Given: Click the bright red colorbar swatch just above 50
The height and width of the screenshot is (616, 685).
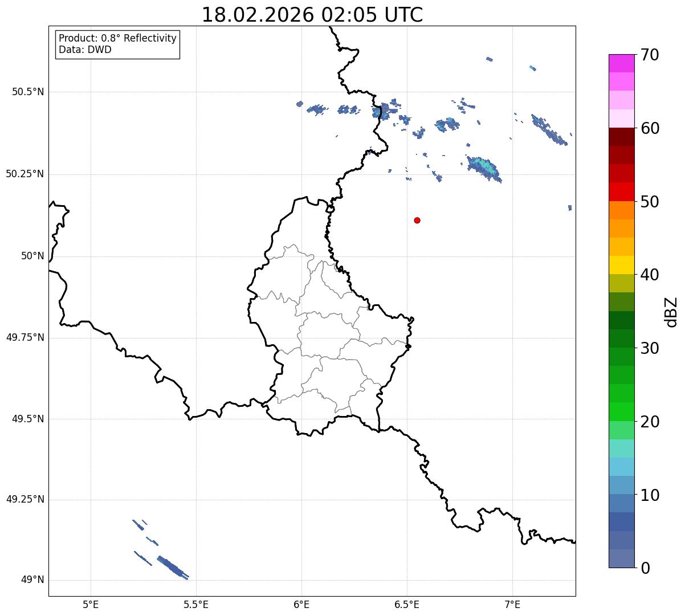Looking at the screenshot, I should tap(621, 192).
